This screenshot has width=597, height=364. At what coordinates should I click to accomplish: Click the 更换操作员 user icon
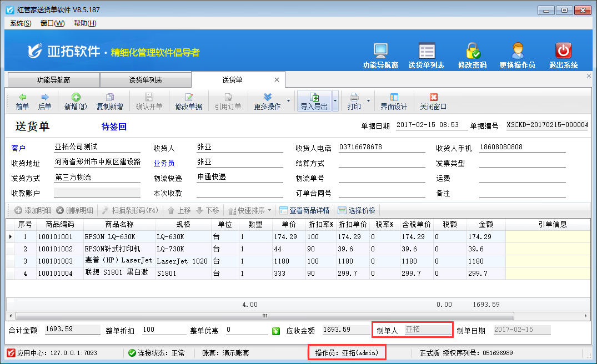tap(517, 51)
